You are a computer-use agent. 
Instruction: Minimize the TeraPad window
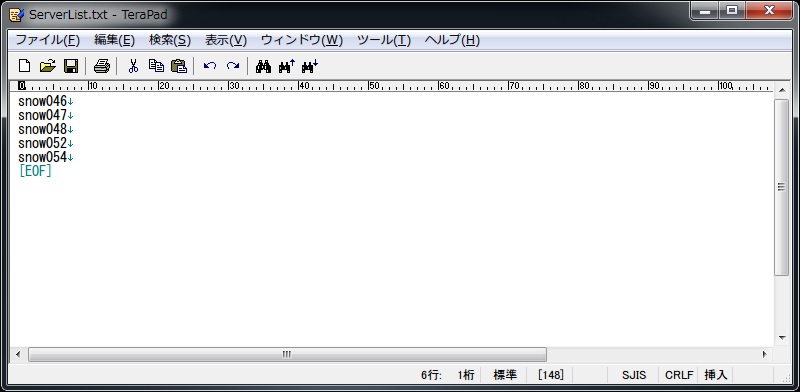point(705,11)
